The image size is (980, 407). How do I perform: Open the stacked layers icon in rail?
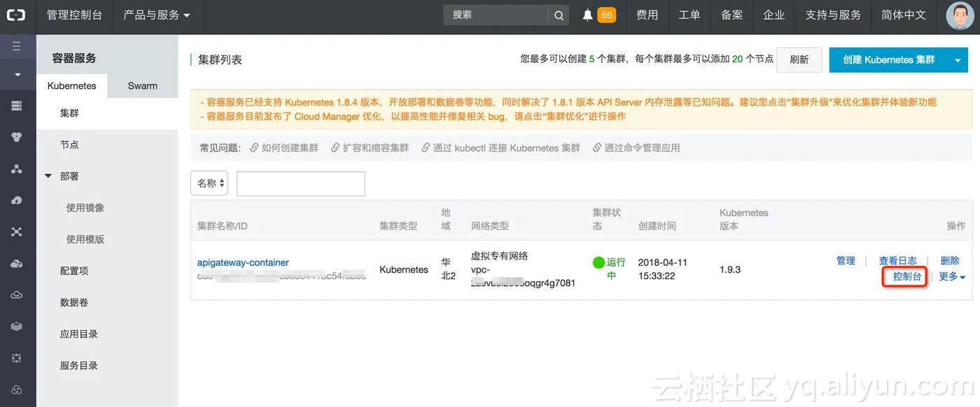pos(17,326)
